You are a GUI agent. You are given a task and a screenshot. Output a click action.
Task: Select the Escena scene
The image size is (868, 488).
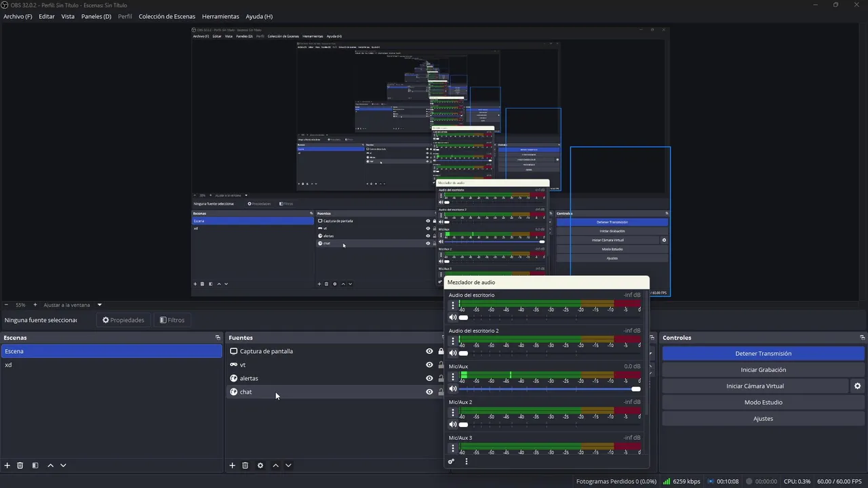point(111,351)
